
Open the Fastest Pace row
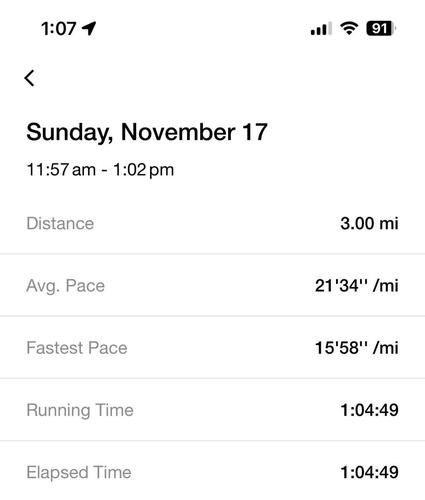pyautogui.click(x=212, y=347)
